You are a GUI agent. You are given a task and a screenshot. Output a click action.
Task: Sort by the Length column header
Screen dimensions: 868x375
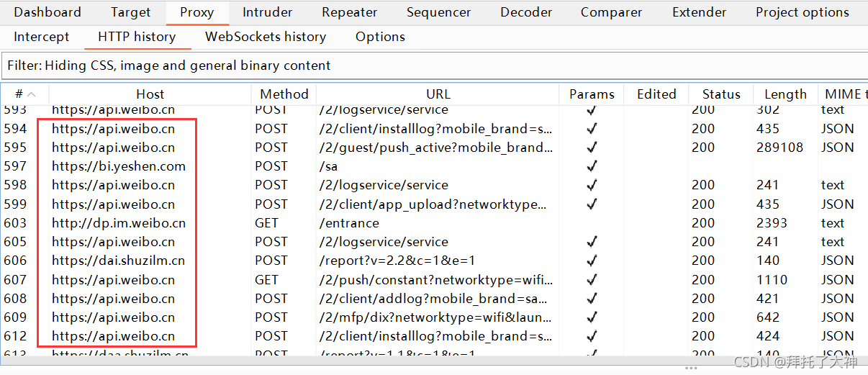tap(785, 94)
